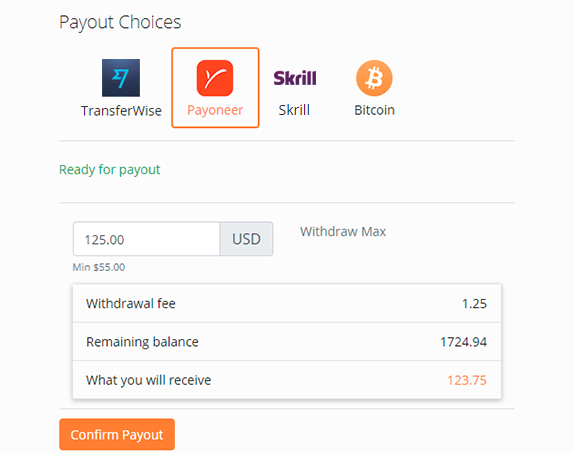Select the TransferWise logo icon
Viewport: 574px width, 454px height.
(x=121, y=78)
